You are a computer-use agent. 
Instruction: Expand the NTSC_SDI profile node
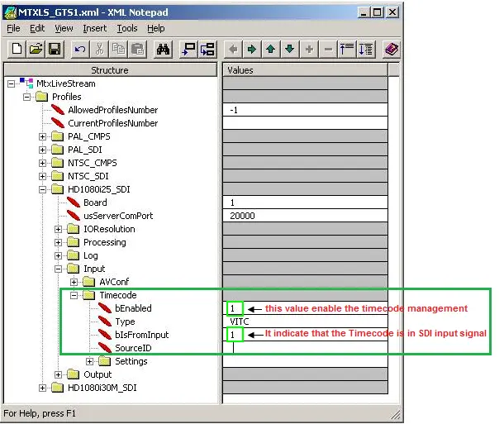[x=43, y=176]
